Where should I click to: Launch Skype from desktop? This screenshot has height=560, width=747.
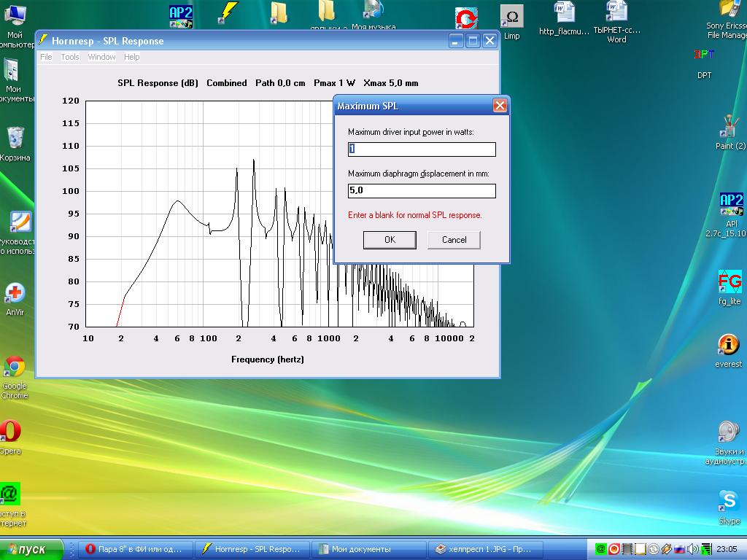coord(729,507)
